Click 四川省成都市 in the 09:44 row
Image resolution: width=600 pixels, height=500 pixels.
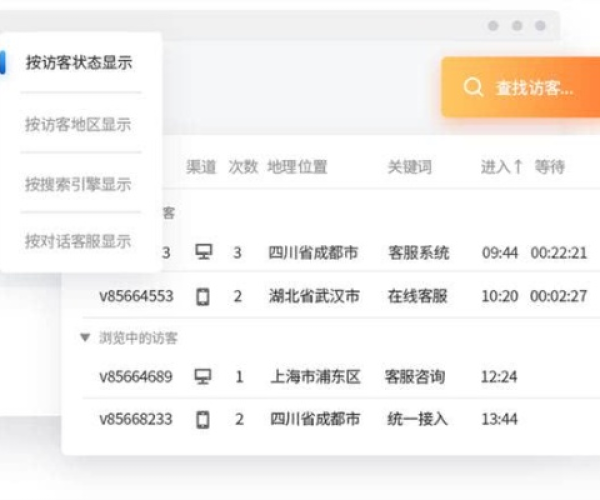coord(313,252)
